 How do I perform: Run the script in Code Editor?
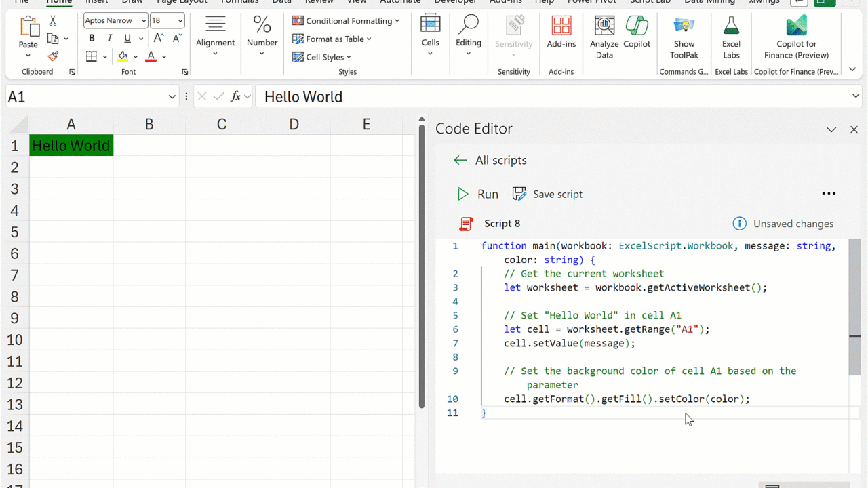coord(477,195)
